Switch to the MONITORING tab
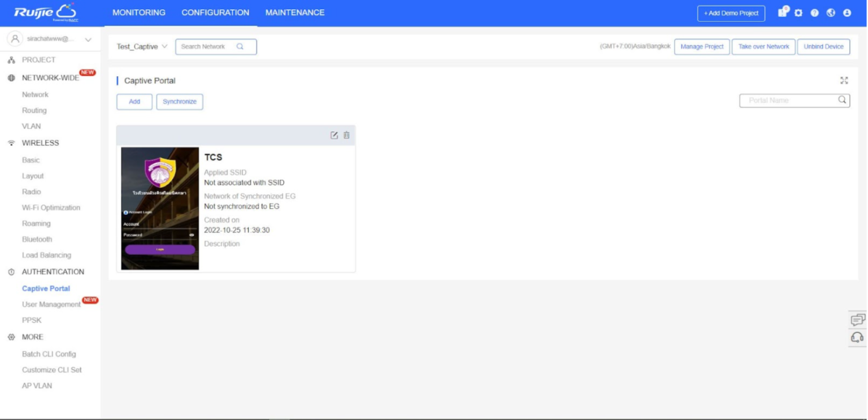868x420 pixels. tap(138, 12)
